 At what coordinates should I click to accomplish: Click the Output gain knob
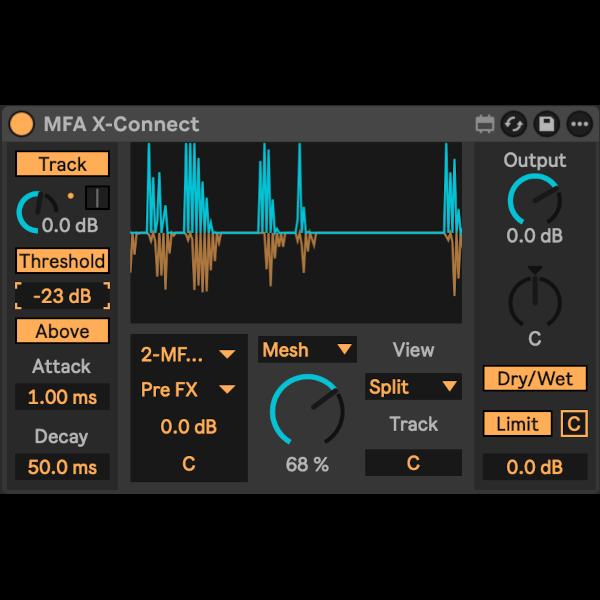[534, 199]
